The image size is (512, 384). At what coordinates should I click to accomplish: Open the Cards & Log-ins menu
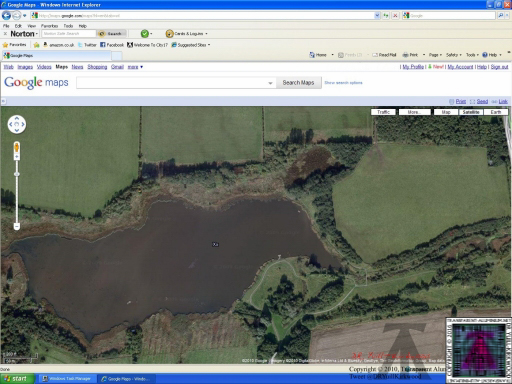[187, 34]
